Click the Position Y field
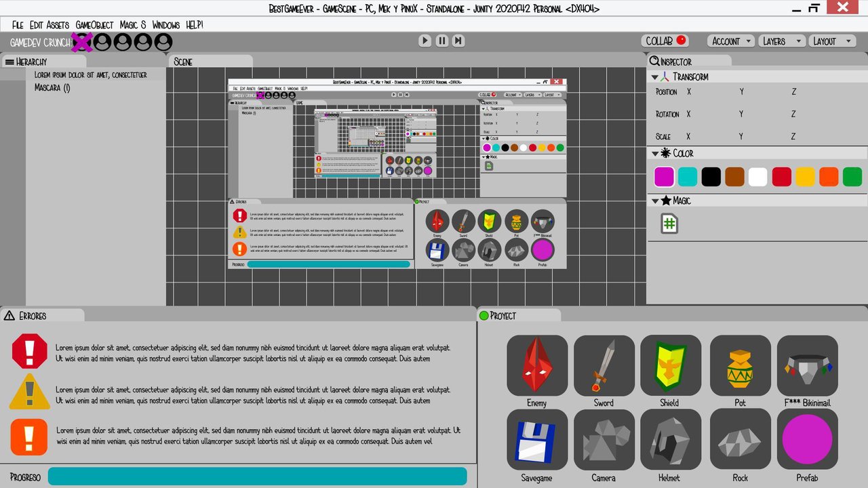The height and width of the screenshot is (488, 868). click(742, 91)
